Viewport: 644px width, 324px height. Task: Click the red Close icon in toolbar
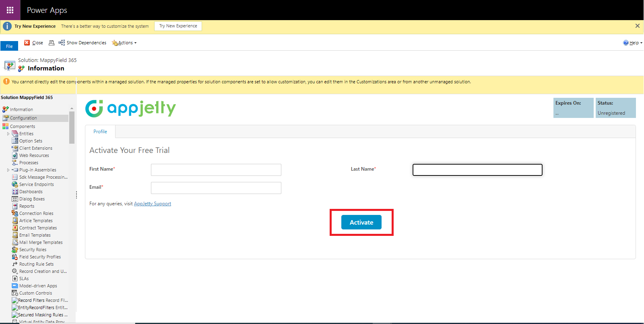27,43
